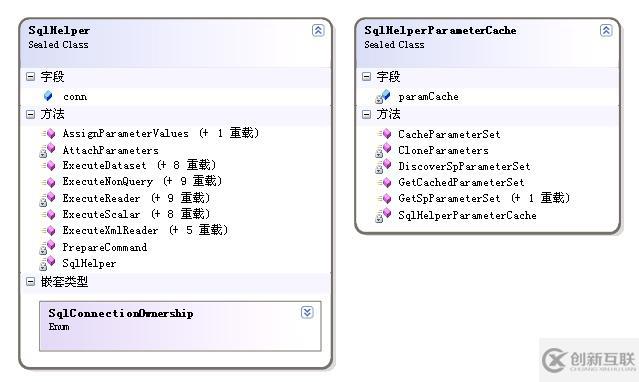Click Sealed Class label under SqlHelper
Screen dimensions: 639x382
pyautogui.click(x=58, y=45)
